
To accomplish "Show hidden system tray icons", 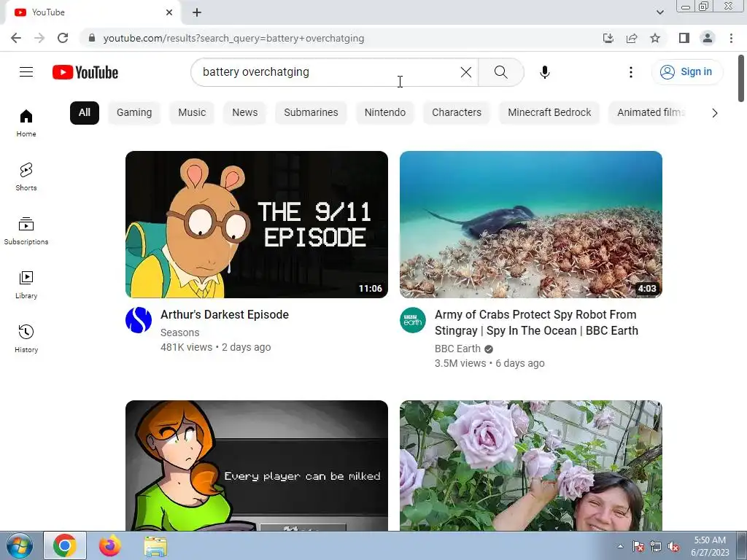I will pyautogui.click(x=620, y=546).
